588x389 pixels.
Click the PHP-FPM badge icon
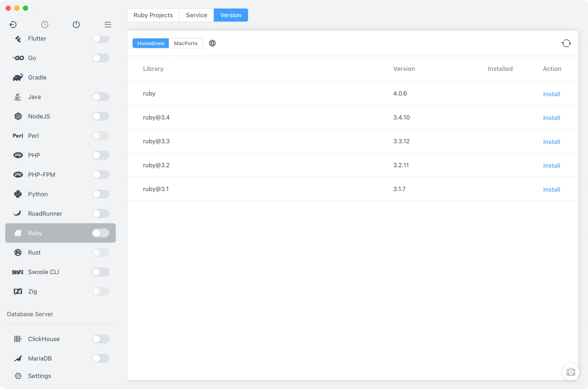(x=18, y=175)
